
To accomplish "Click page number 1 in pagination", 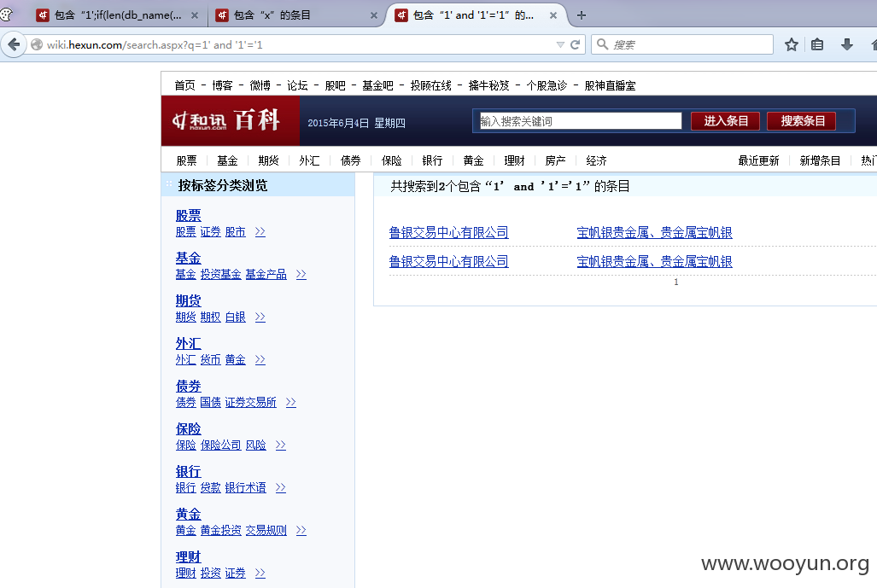I will [676, 282].
